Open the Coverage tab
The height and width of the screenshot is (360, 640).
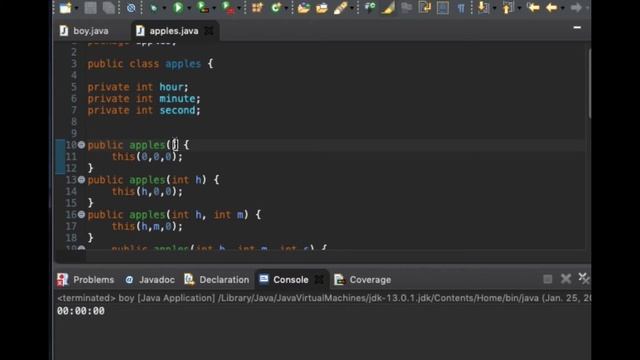pyautogui.click(x=362, y=280)
